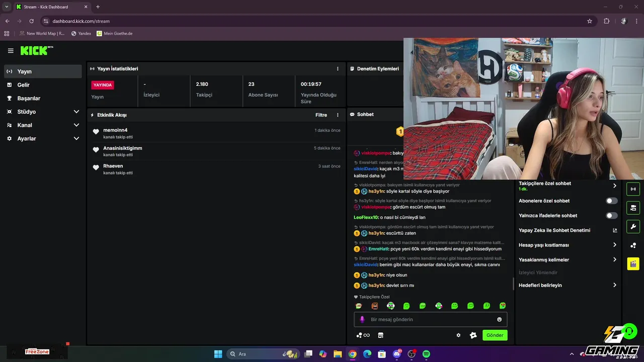The width and height of the screenshot is (644, 362).
Task: Open the Yayın sidebar section
Action: click(43, 71)
